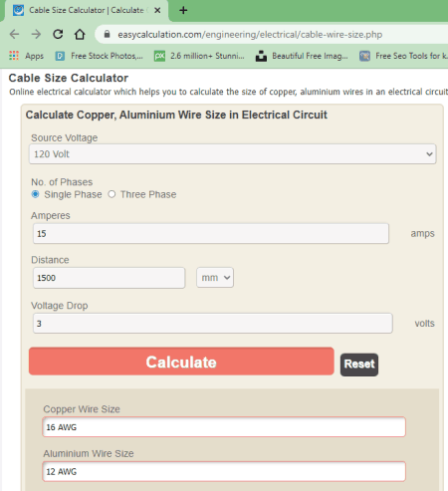Image resolution: width=448 pixels, height=491 pixels.
Task: Open the Free Stock Photos bookmark
Action: (x=99, y=56)
